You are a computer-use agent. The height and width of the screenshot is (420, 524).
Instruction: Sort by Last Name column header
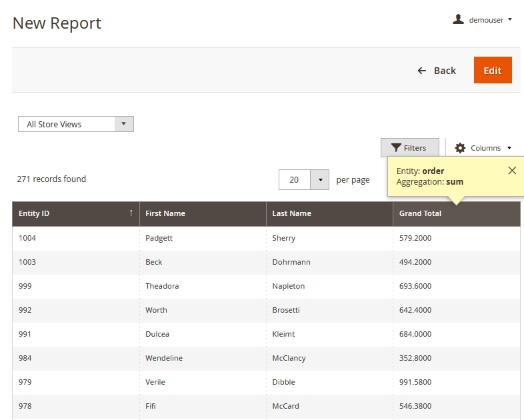click(291, 214)
